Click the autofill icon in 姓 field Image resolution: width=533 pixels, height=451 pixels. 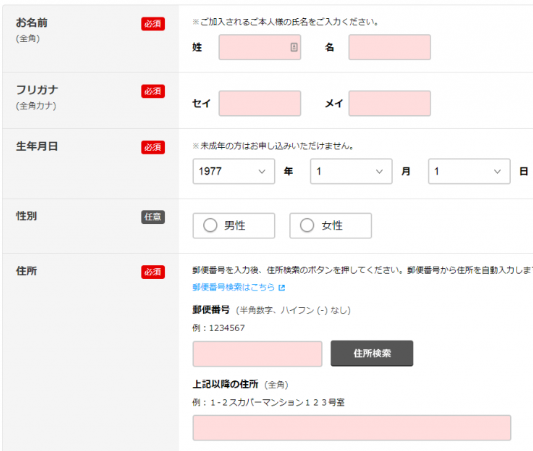[x=294, y=47]
